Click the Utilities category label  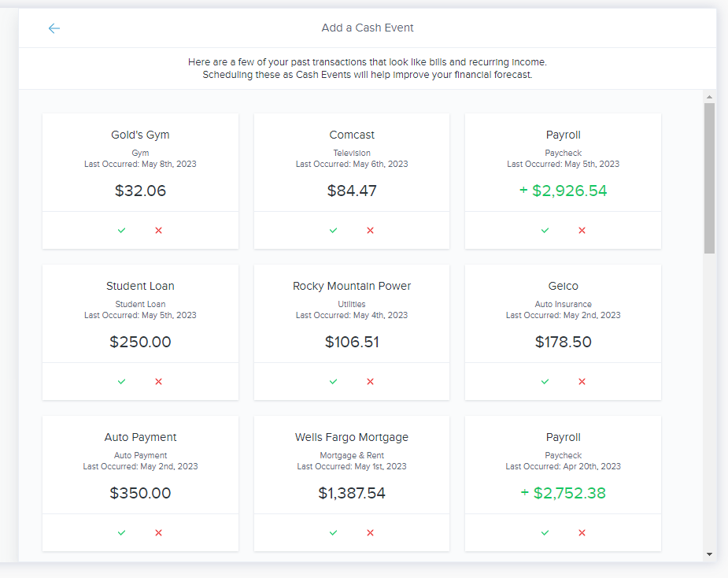tap(352, 304)
